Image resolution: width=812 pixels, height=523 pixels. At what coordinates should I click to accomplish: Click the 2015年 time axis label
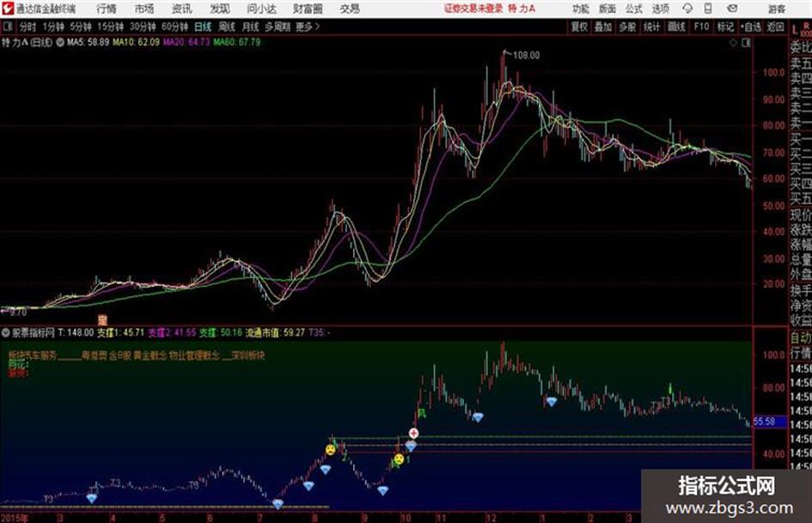click(15, 518)
